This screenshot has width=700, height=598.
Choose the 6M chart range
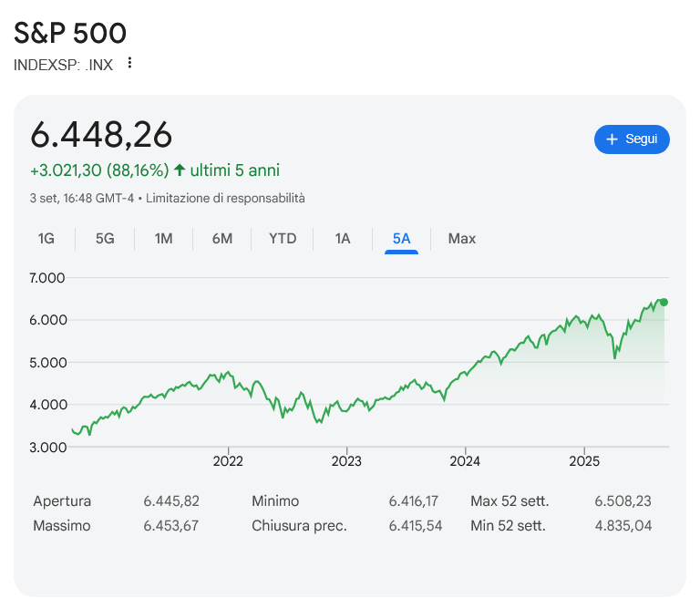(222, 239)
